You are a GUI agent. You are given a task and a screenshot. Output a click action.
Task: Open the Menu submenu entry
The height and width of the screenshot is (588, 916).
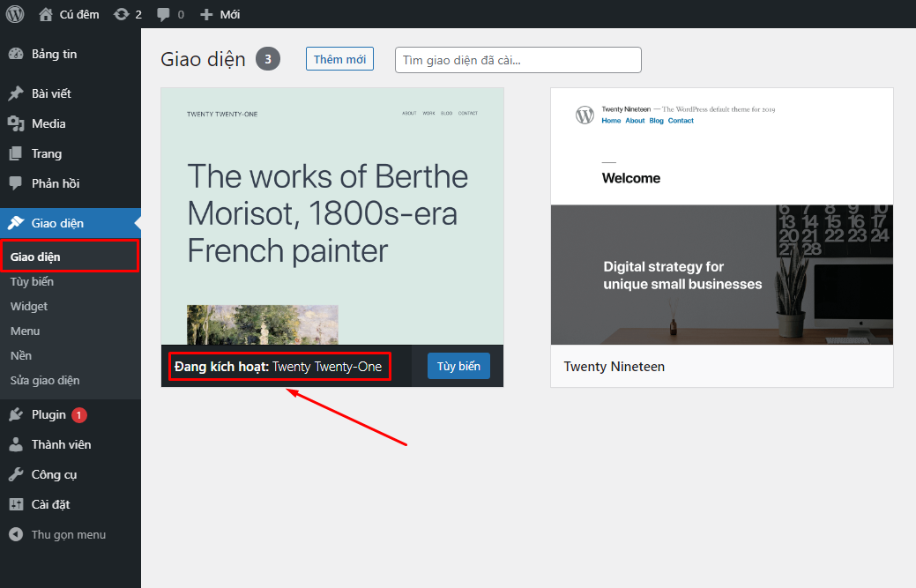click(x=25, y=331)
